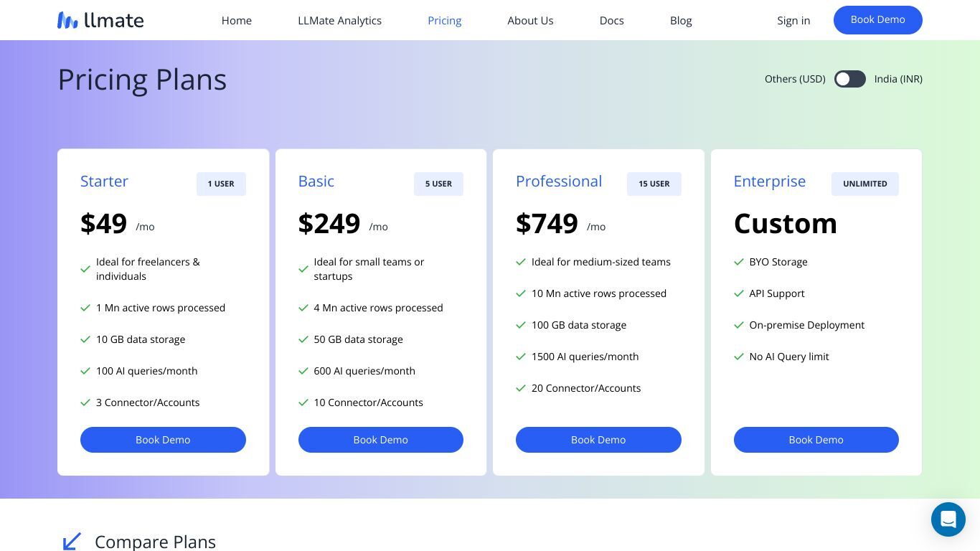This screenshot has height=551, width=980.
Task: Click the checkmark beside 10 Connector/Accounts
Action: (x=303, y=402)
